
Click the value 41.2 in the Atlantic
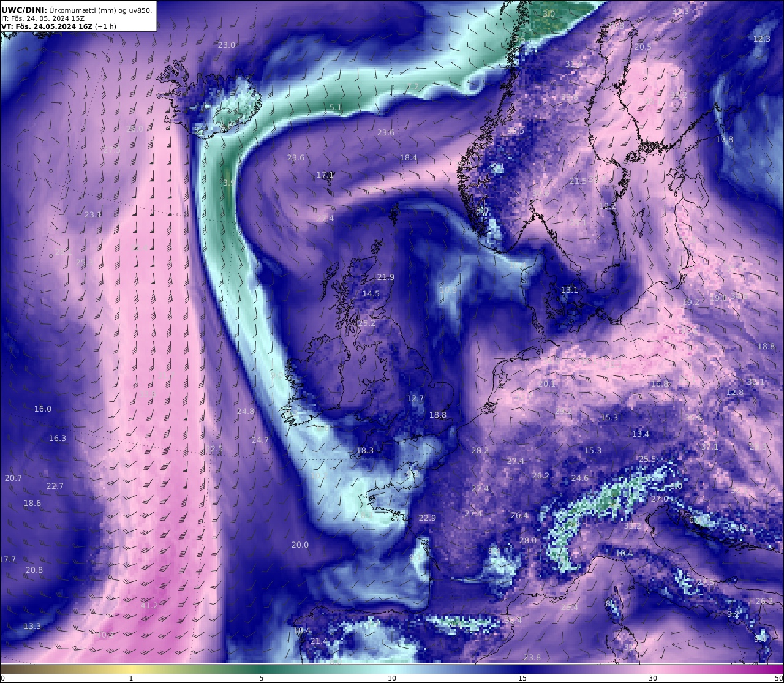coord(149,606)
